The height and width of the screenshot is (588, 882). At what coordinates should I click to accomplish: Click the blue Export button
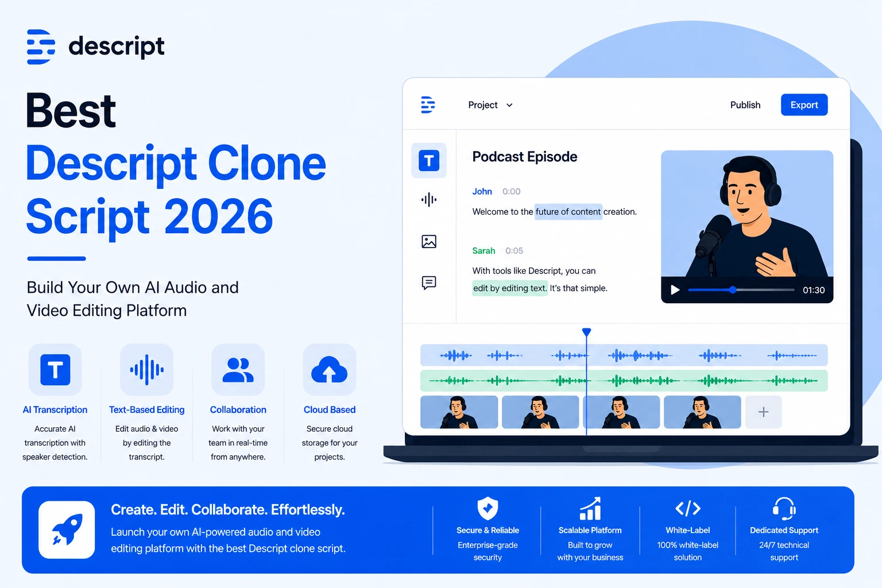(x=804, y=105)
